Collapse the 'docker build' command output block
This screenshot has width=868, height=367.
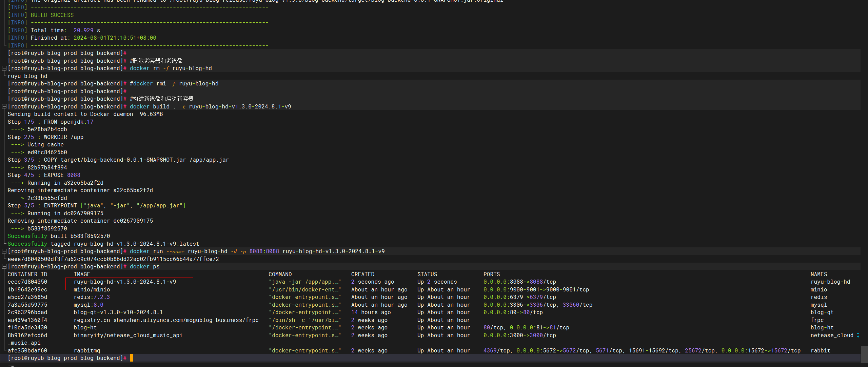[4, 106]
